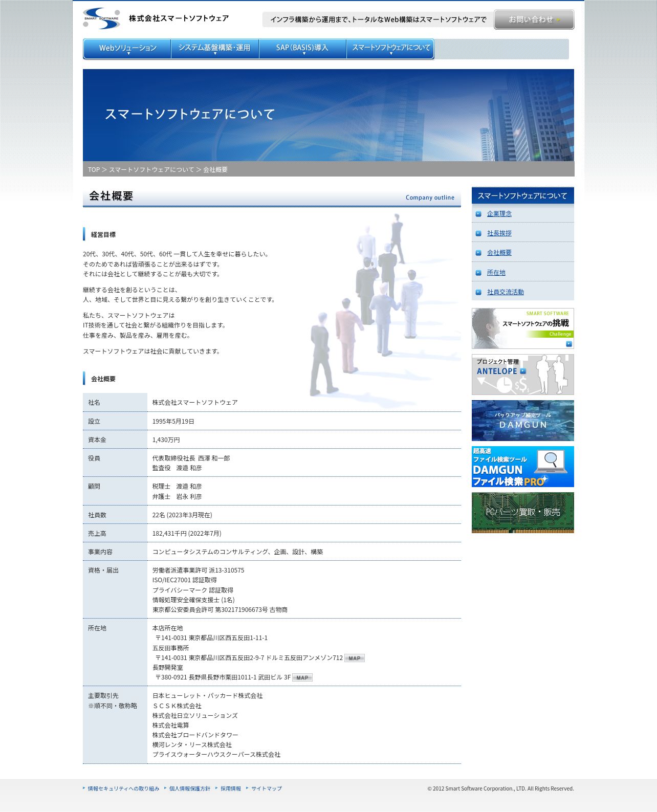This screenshot has width=657, height=812.
Task: Click the 主要取引先 row label
Action: [x=103, y=695]
